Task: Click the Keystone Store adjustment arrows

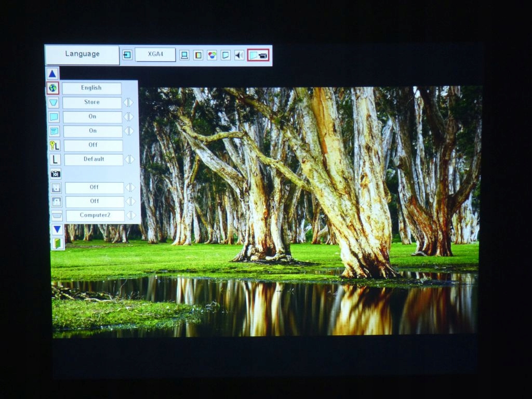Action: click(129, 102)
